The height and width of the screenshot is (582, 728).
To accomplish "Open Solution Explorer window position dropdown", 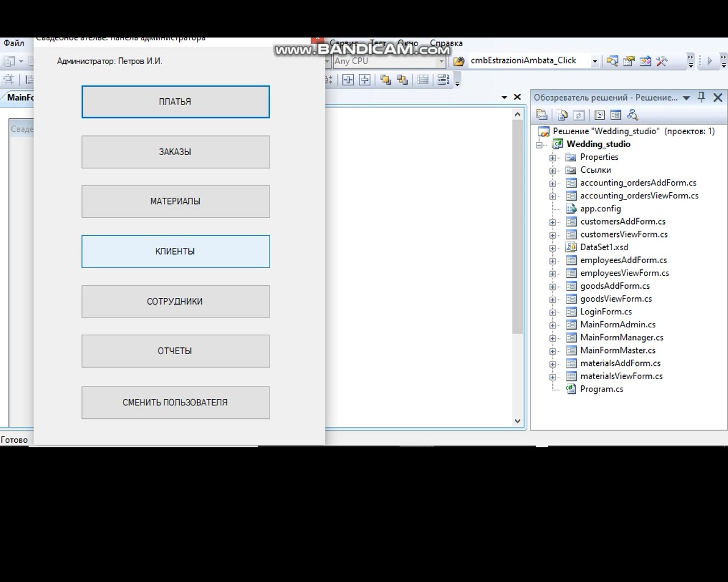I will point(686,98).
